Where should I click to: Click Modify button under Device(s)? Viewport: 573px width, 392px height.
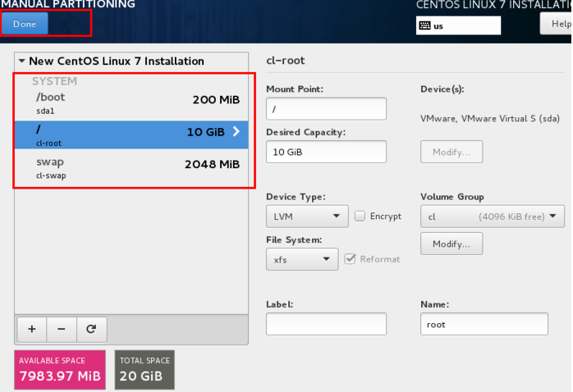(x=452, y=152)
